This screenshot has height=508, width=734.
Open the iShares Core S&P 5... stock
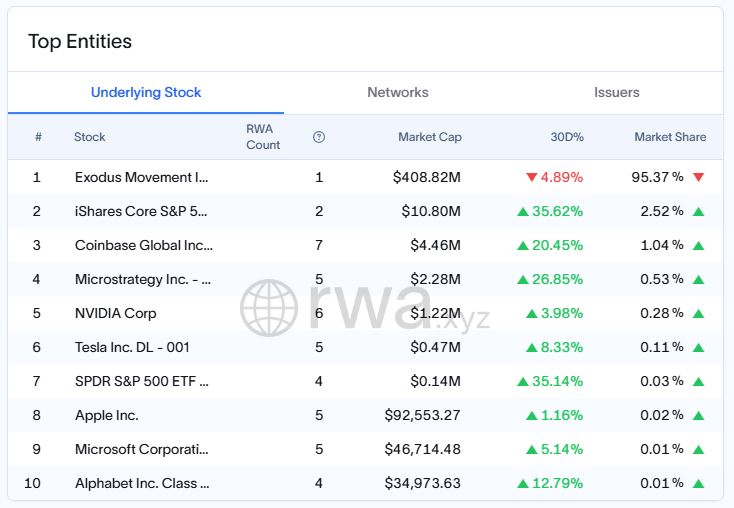[x=141, y=211]
